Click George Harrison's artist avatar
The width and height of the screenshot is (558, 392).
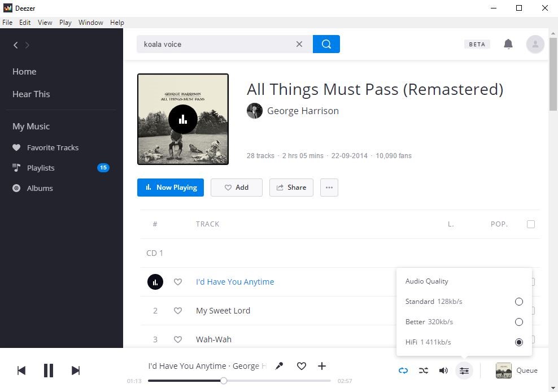click(255, 111)
